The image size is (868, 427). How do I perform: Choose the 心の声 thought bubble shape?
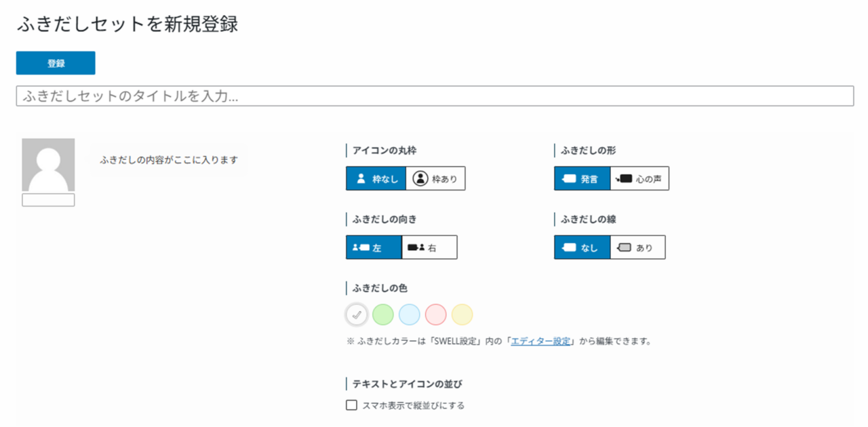point(639,179)
